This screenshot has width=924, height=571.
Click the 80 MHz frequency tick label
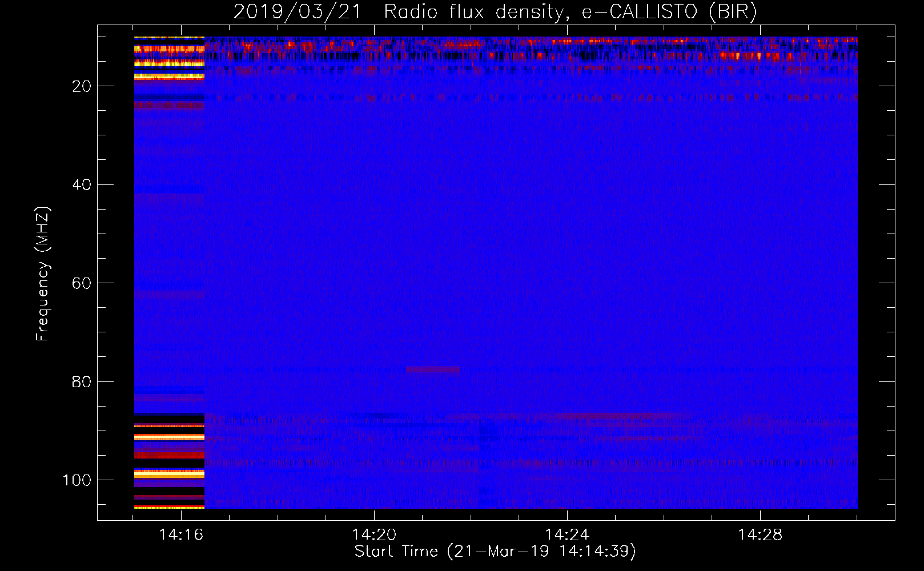[82, 382]
